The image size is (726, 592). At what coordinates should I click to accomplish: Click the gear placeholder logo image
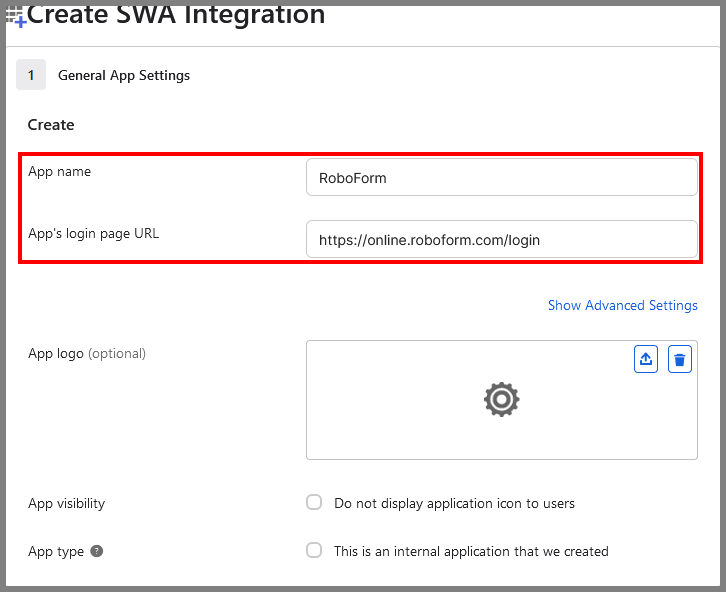pos(501,400)
